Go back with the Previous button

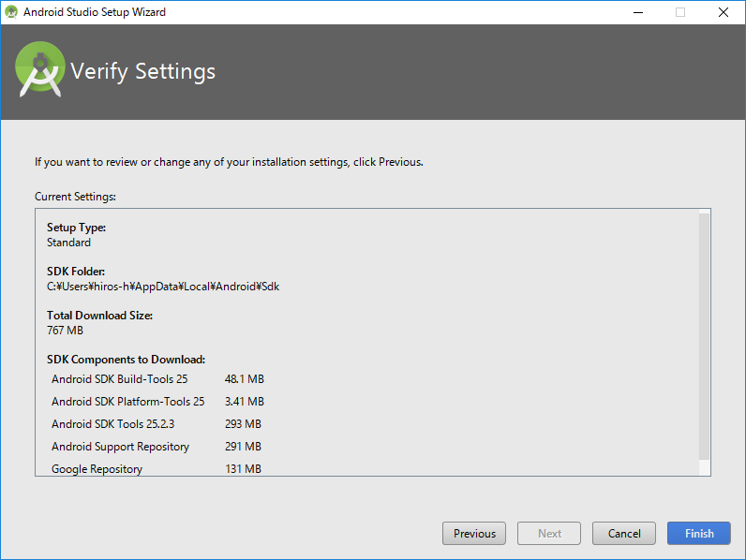click(474, 534)
